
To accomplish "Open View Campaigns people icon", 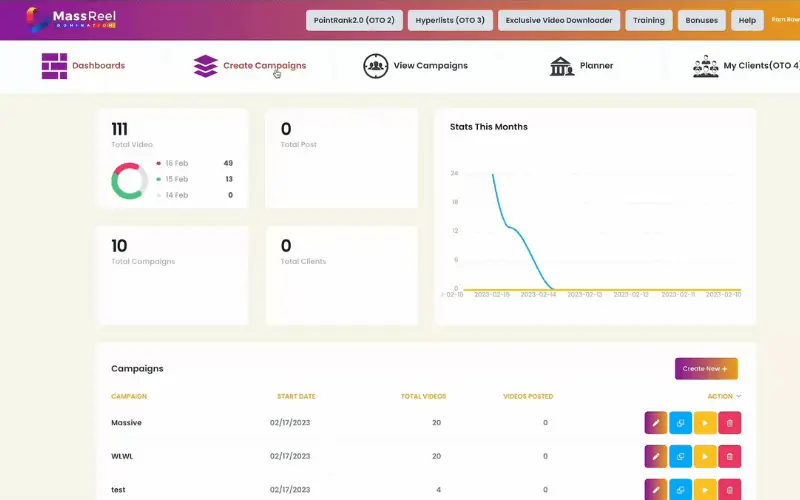I will 376,66.
